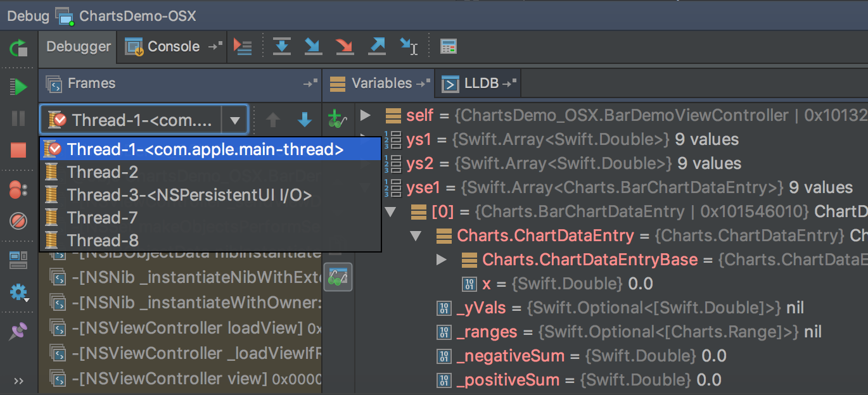View breakpoints with double red dots icon

[x=18, y=189]
